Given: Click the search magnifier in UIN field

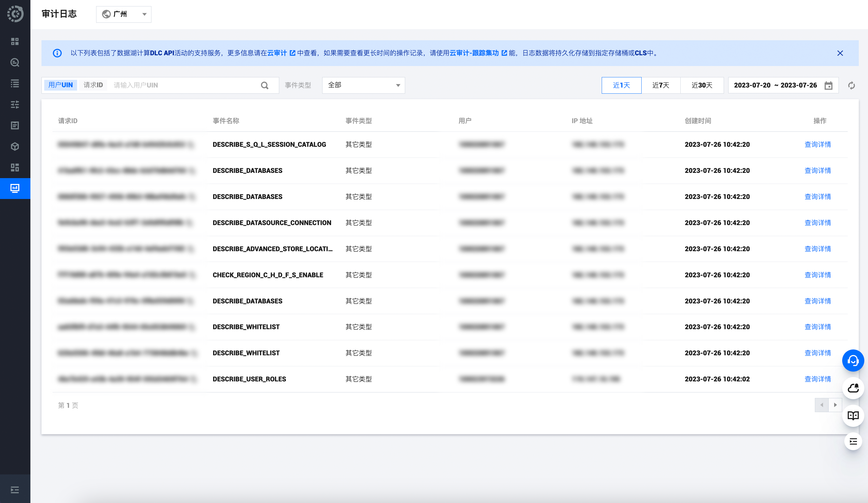Looking at the screenshot, I should [x=264, y=85].
